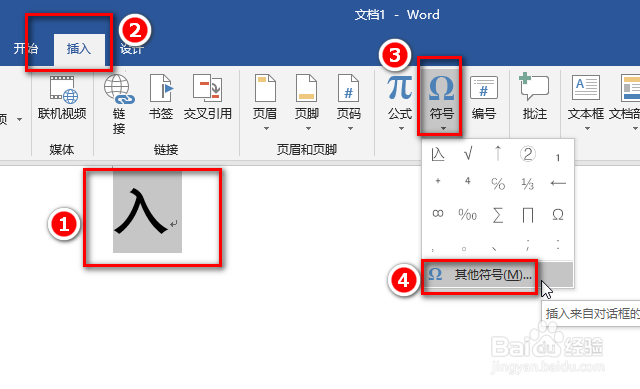Insert the small plus + symbol
This screenshot has height=389, width=640.
point(438,180)
